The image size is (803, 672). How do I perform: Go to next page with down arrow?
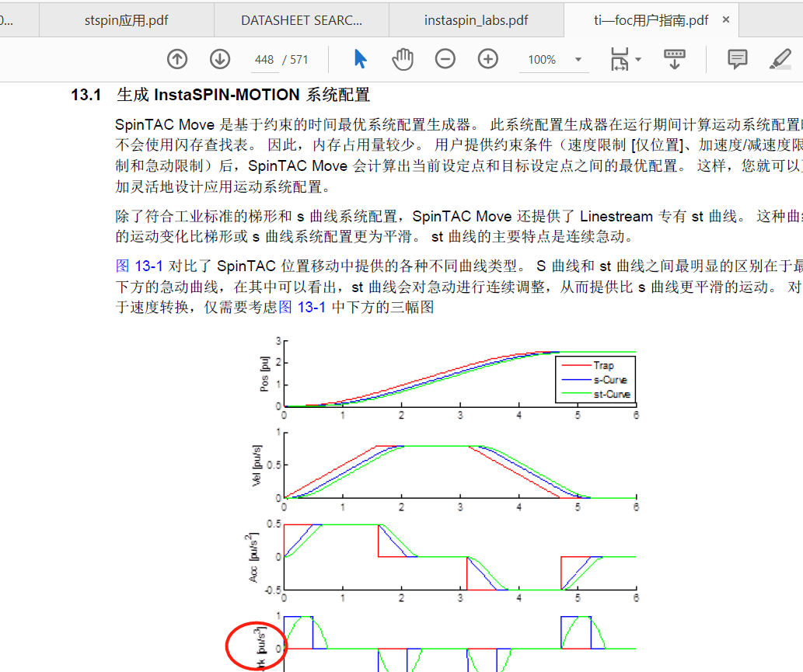point(220,59)
